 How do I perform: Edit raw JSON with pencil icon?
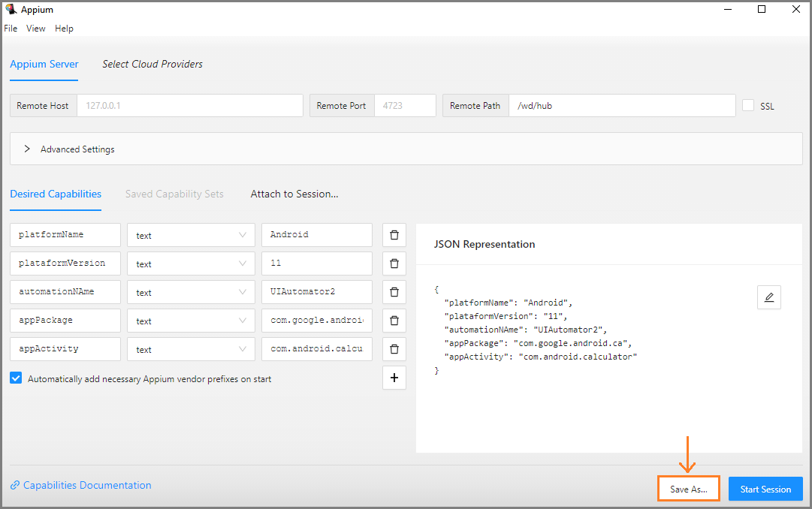click(768, 297)
